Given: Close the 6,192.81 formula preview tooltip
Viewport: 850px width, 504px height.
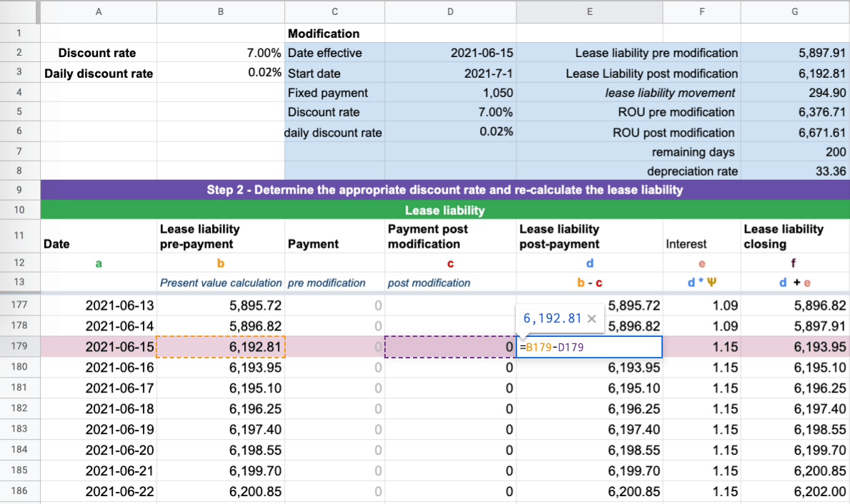Looking at the screenshot, I should pos(592,318).
